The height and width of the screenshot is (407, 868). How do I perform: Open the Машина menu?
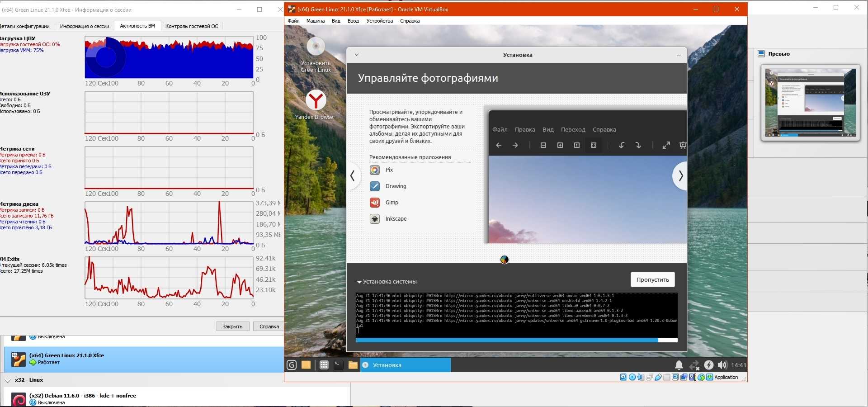pos(316,21)
